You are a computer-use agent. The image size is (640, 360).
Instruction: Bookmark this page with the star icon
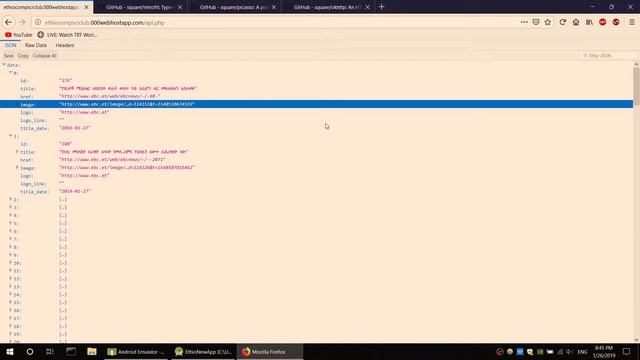pyautogui.click(x=548, y=22)
